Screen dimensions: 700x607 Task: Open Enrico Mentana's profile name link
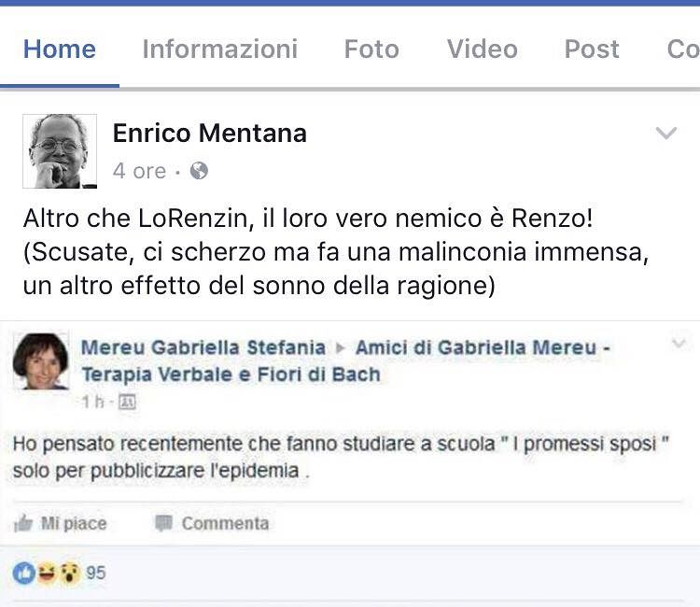[209, 134]
